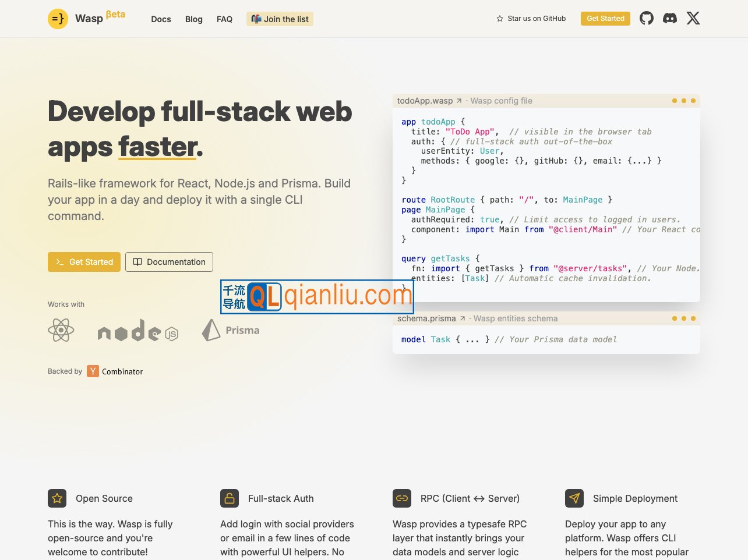Click the Prisma logo

(231, 330)
